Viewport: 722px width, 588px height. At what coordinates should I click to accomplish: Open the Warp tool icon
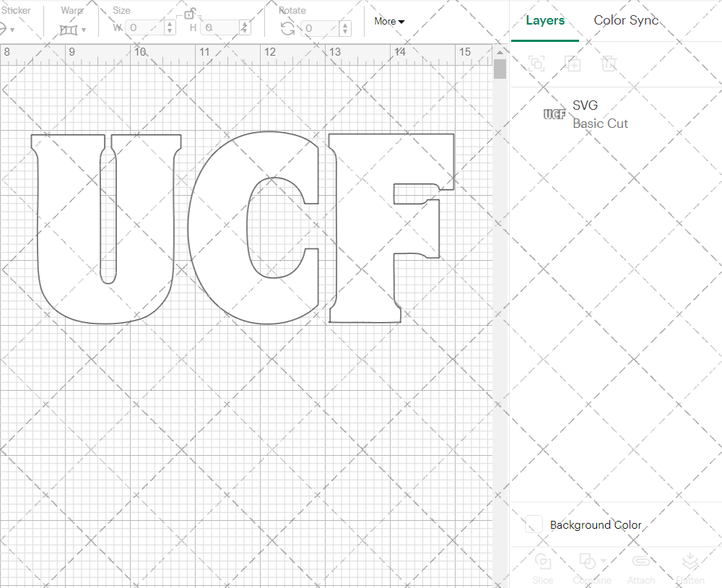click(x=68, y=30)
